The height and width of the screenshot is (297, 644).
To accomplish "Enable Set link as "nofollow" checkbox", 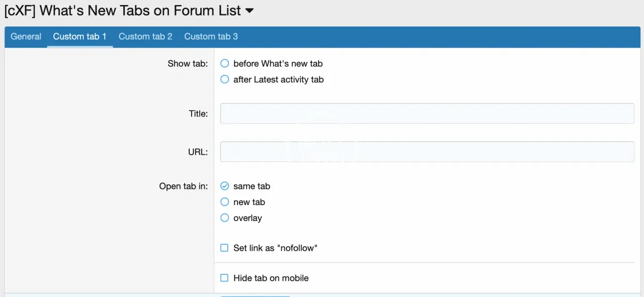I will 225,248.
